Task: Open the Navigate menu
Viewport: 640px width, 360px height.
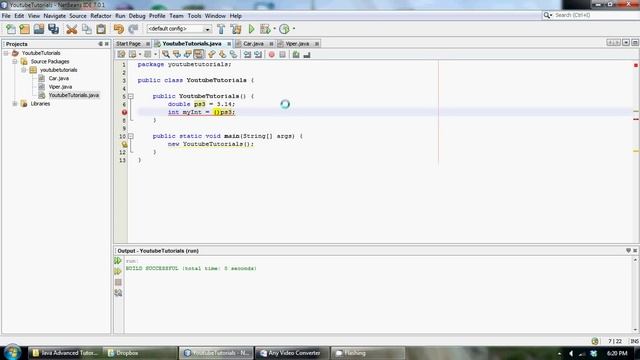Action: (54, 16)
